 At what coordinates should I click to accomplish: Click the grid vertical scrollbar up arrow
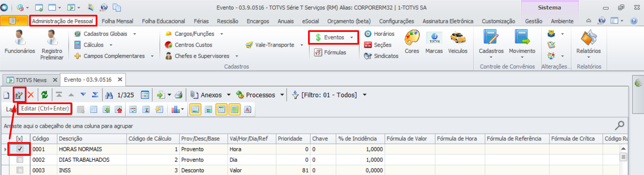coord(623,148)
